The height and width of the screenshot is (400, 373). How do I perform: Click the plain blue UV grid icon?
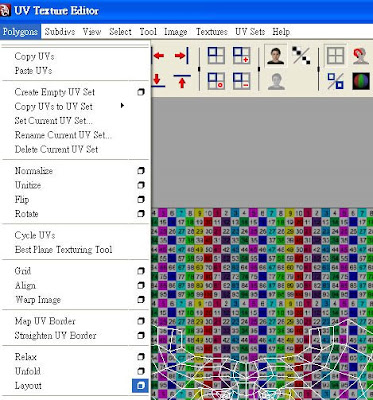tap(216, 55)
